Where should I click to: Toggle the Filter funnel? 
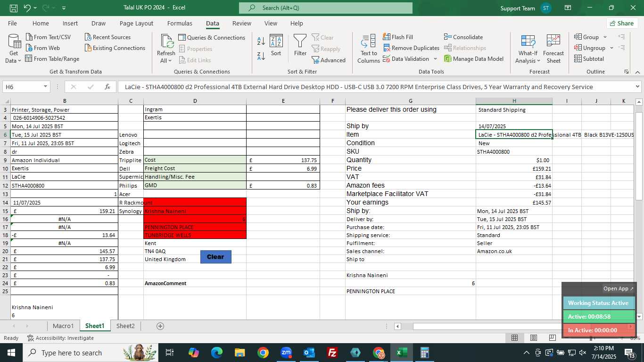(300, 46)
